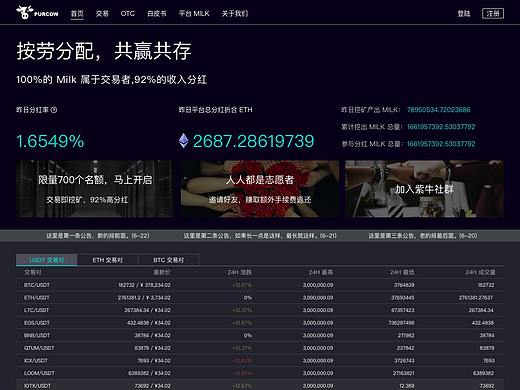Open the second announcement dated 6-21
The height and width of the screenshot is (390, 520).
pos(260,236)
